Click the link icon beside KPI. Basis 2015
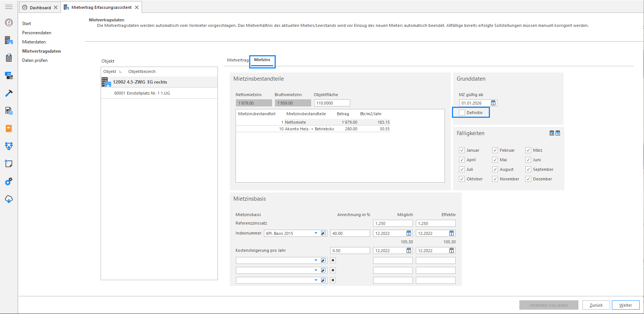 point(323,233)
